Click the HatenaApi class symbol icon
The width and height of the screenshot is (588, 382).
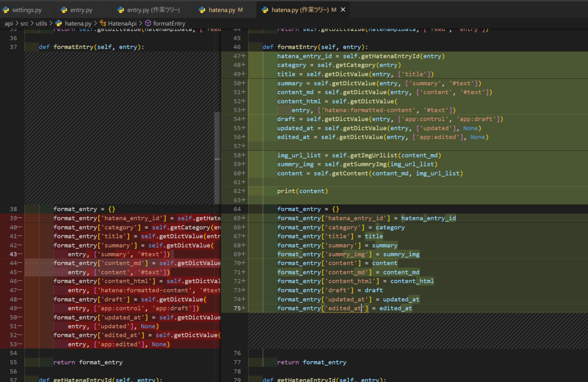103,23
